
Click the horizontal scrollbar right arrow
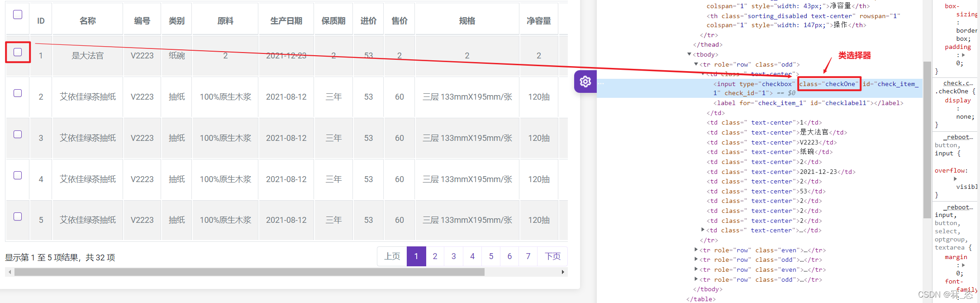point(563,272)
